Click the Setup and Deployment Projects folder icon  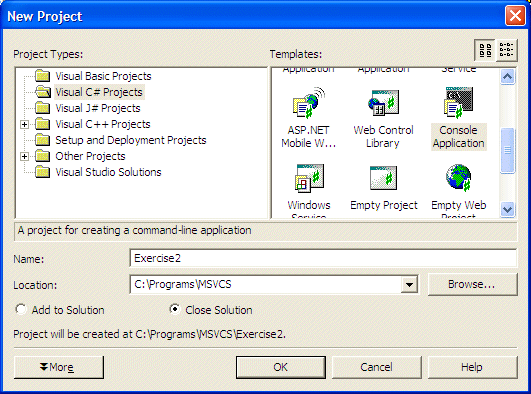[x=43, y=140]
